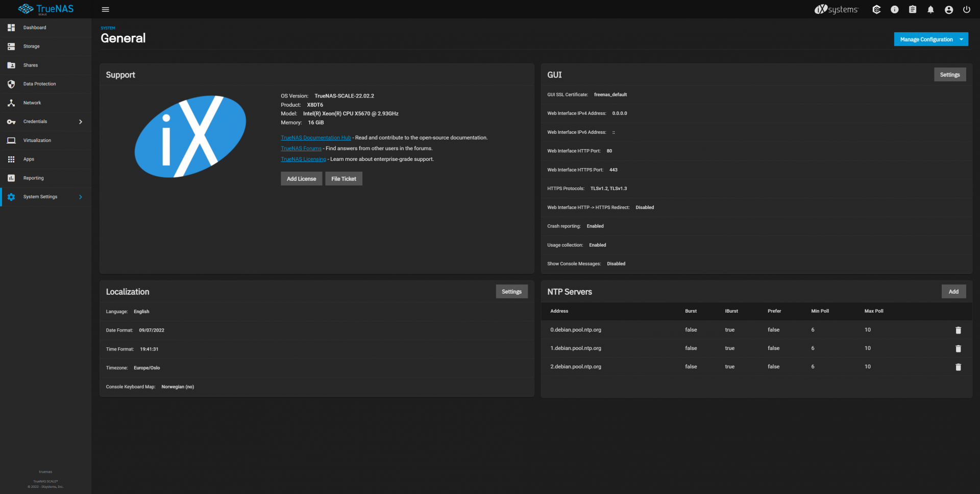Open the Dashboard sidebar icon
Viewport: 980px width, 494px height.
(x=11, y=28)
